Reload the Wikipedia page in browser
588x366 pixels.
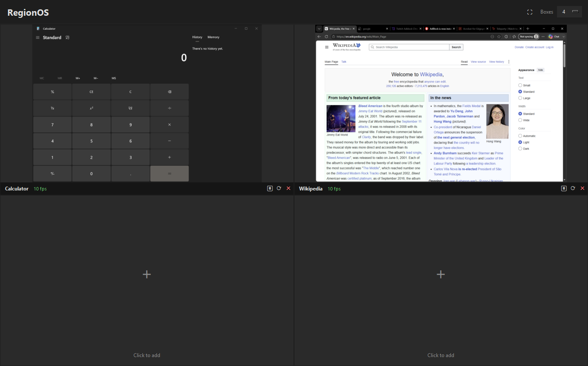coord(326,37)
